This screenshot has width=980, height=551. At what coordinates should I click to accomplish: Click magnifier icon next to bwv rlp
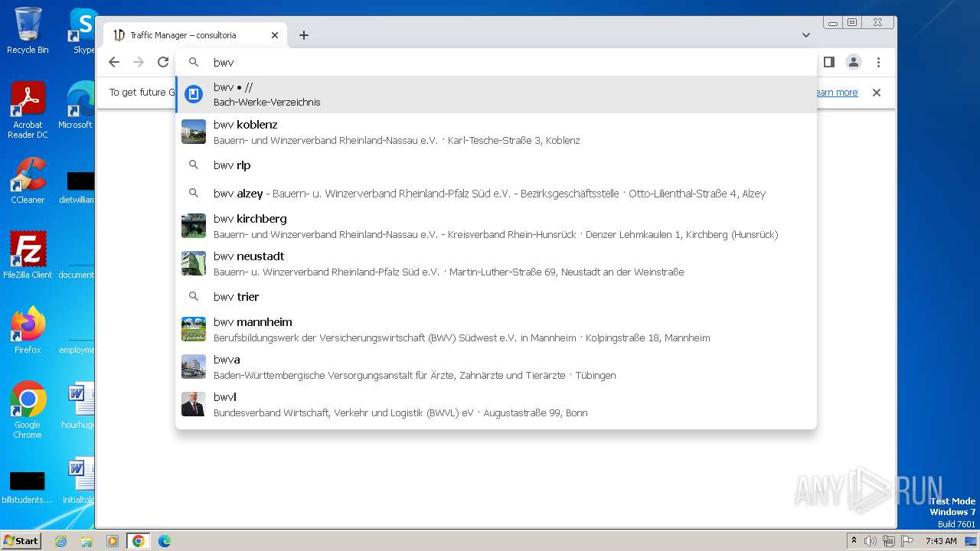coord(194,165)
